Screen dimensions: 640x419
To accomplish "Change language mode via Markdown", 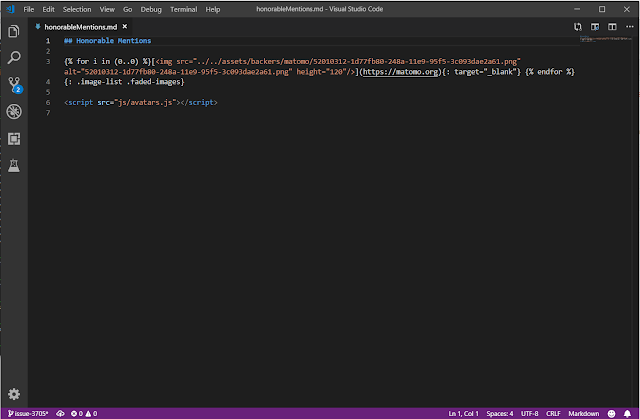I will pyautogui.click(x=584, y=414).
